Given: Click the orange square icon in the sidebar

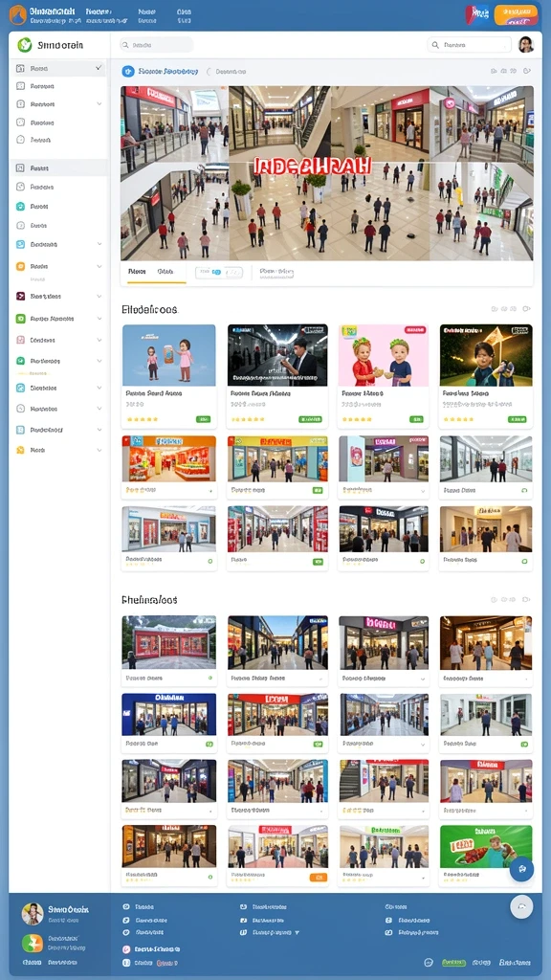Looking at the screenshot, I should [x=20, y=266].
